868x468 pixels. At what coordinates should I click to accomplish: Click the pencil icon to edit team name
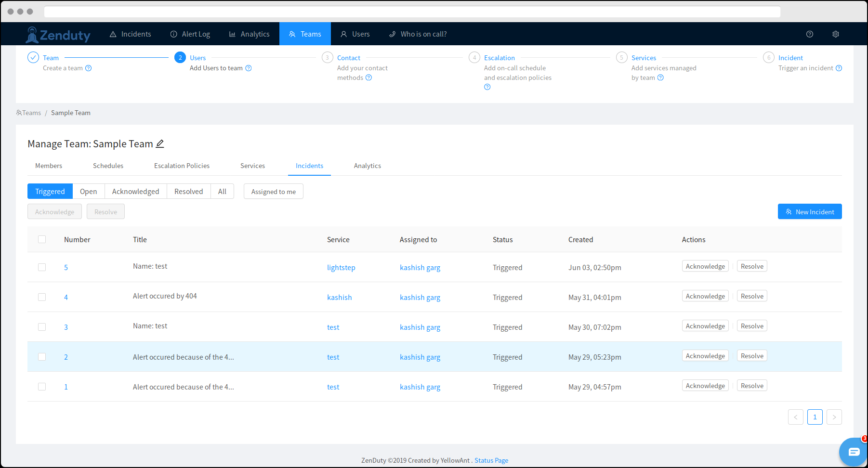160,143
